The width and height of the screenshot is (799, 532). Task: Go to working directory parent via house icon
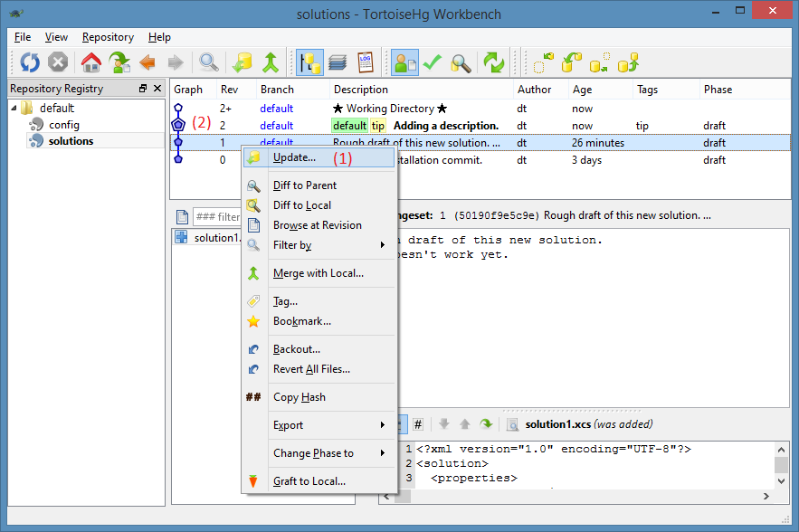(x=91, y=62)
